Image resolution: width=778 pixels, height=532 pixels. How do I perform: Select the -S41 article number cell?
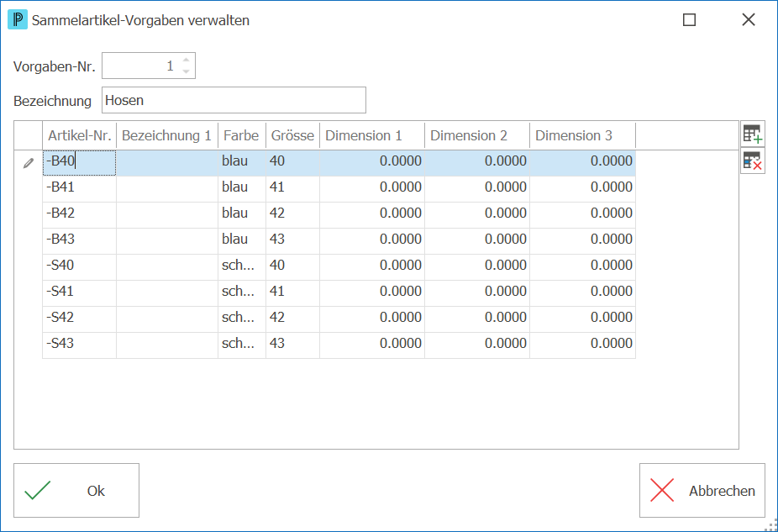click(79, 293)
